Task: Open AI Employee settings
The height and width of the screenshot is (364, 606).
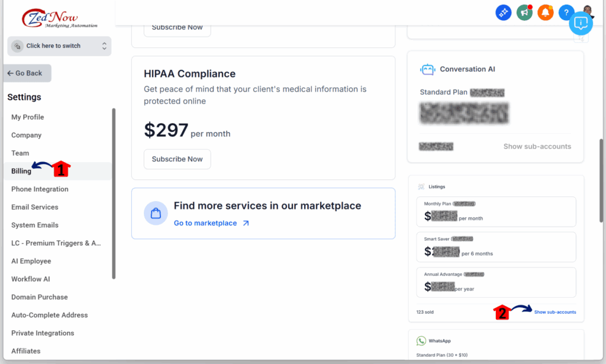Action: 31,261
